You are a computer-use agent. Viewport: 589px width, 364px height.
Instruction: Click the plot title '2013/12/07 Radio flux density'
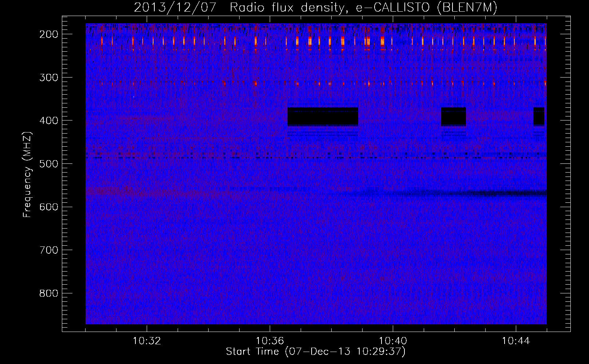(x=315, y=7)
